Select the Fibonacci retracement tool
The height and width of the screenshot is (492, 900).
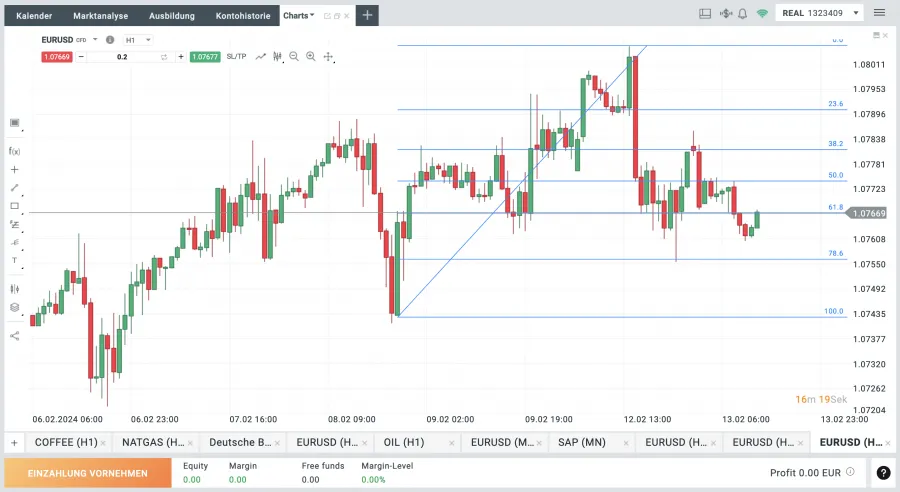(x=14, y=224)
